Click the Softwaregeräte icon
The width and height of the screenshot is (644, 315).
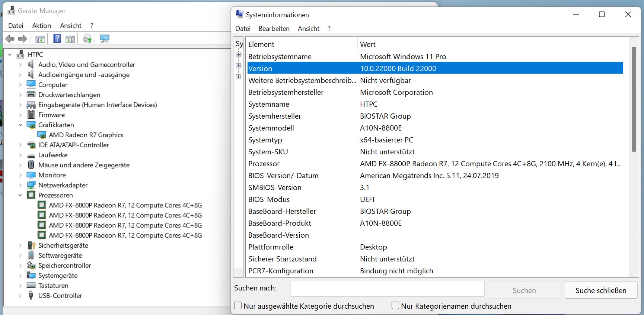point(31,255)
